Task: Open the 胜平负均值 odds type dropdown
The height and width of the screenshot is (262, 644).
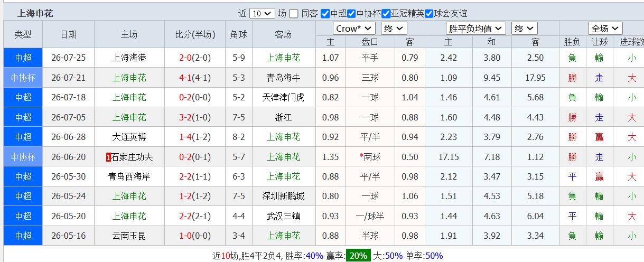Action: 475,29
